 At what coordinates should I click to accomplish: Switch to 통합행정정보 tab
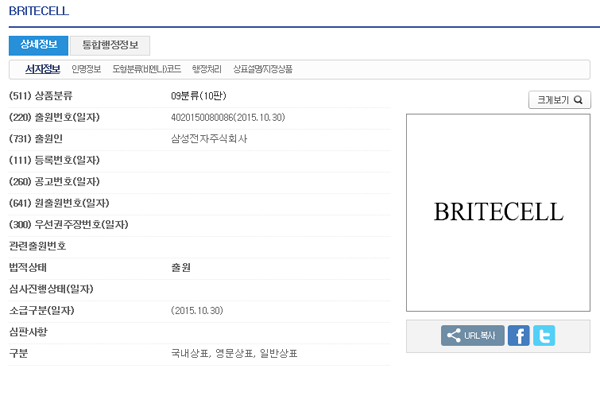click(110, 45)
